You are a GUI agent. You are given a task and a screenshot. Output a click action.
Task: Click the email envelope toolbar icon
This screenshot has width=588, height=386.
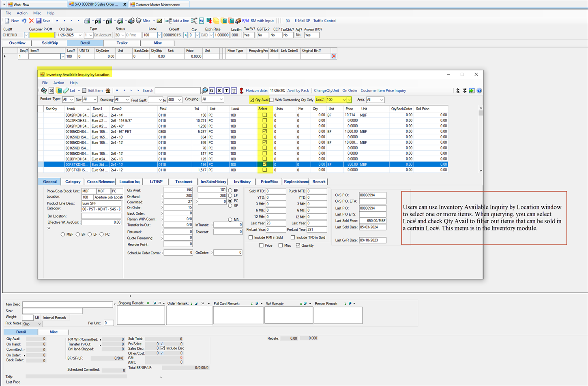(159, 21)
